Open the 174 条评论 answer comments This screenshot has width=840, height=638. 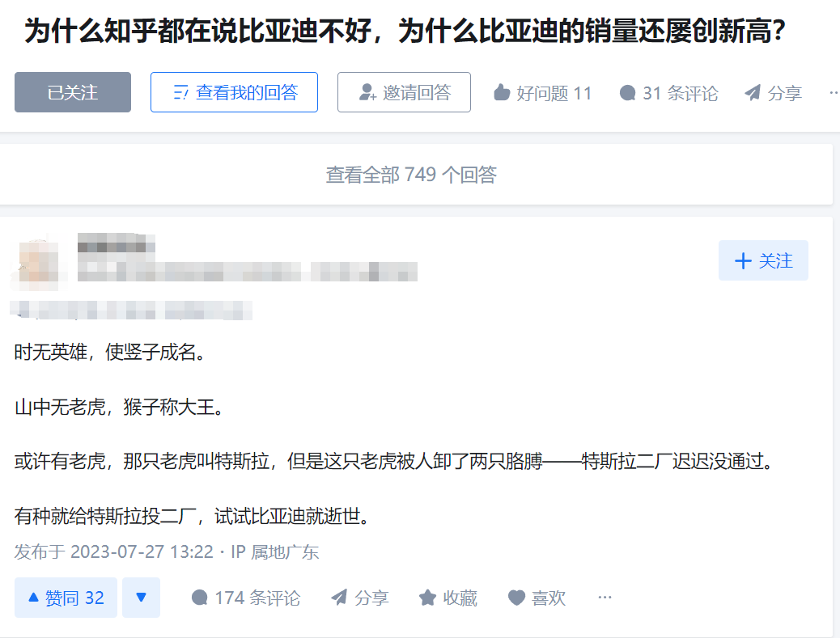tap(246, 598)
